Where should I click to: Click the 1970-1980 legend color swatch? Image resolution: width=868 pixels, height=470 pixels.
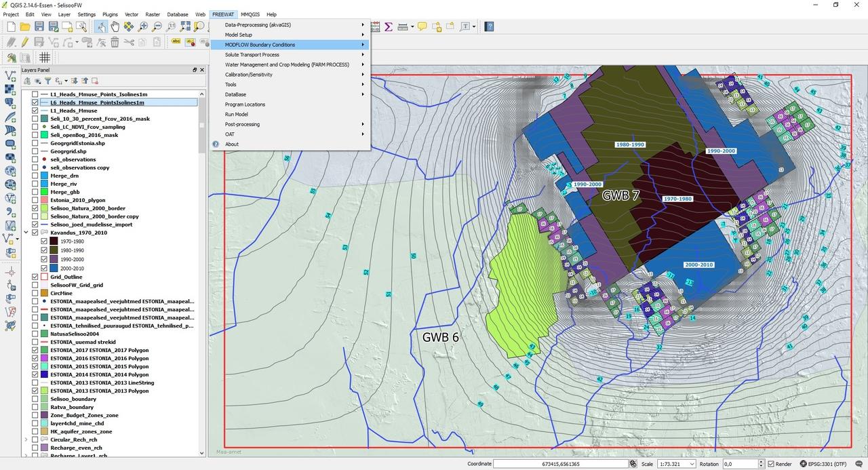55,241
